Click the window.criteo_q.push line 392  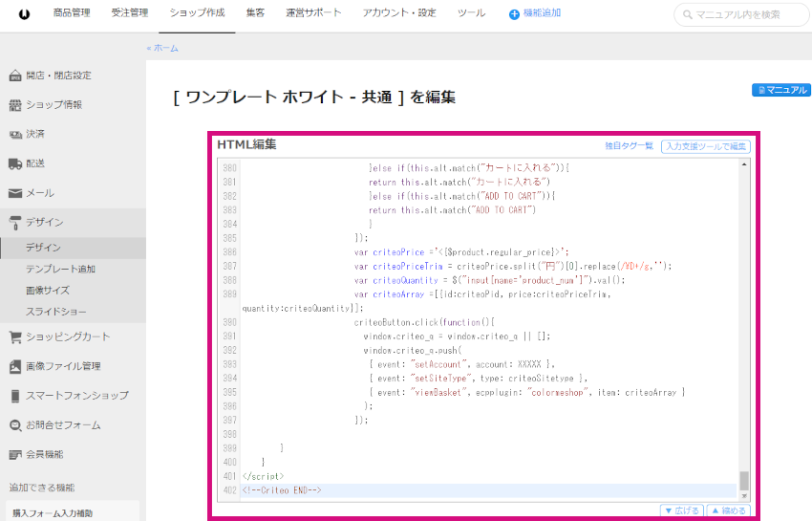(x=413, y=351)
